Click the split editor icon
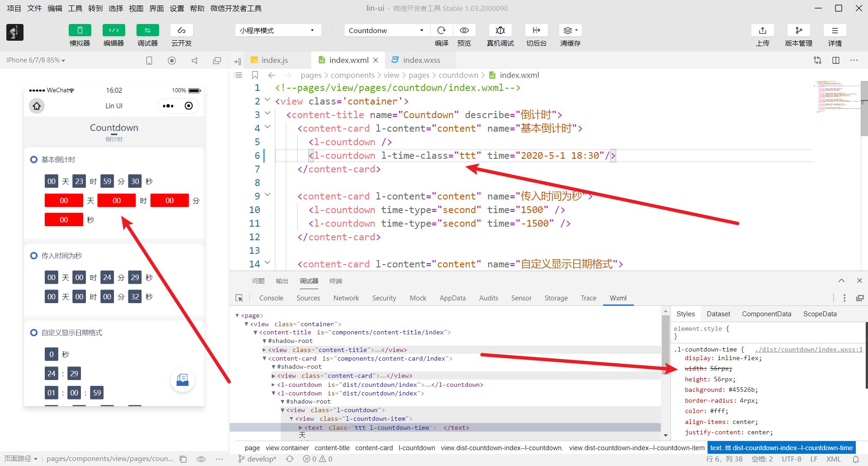 pyautogui.click(x=835, y=60)
